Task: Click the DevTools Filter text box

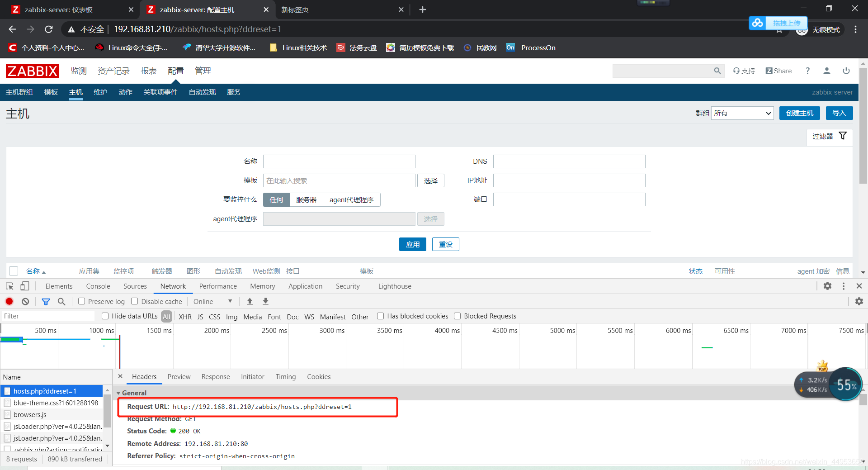Action: pyautogui.click(x=47, y=316)
